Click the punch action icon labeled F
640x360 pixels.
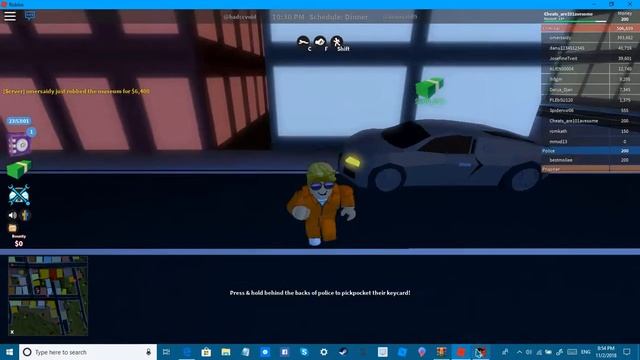coord(320,42)
